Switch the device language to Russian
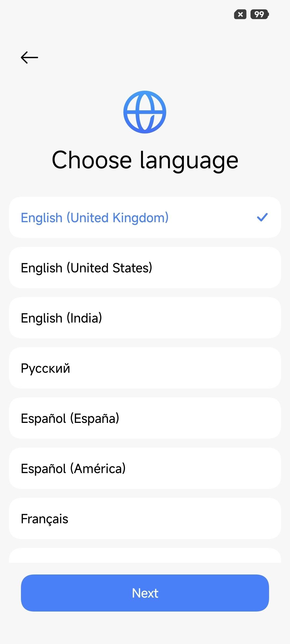 (x=145, y=368)
